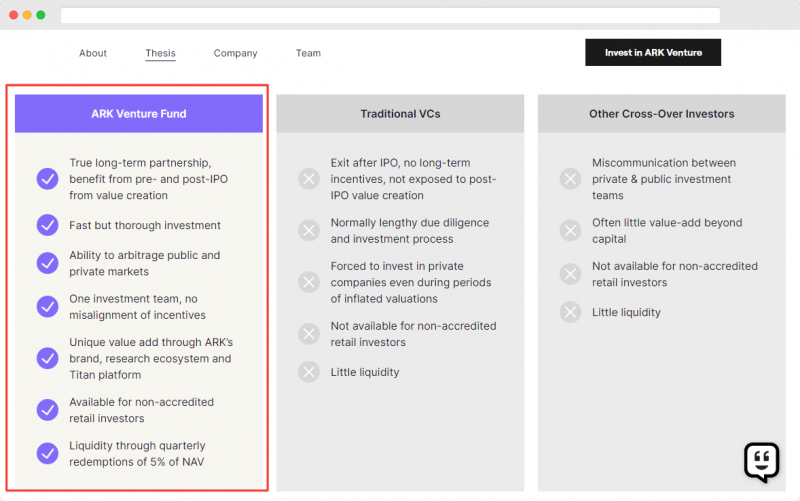Click X icon beside 'Miscommunication between private'
This screenshot has height=501, width=800.
coord(570,179)
